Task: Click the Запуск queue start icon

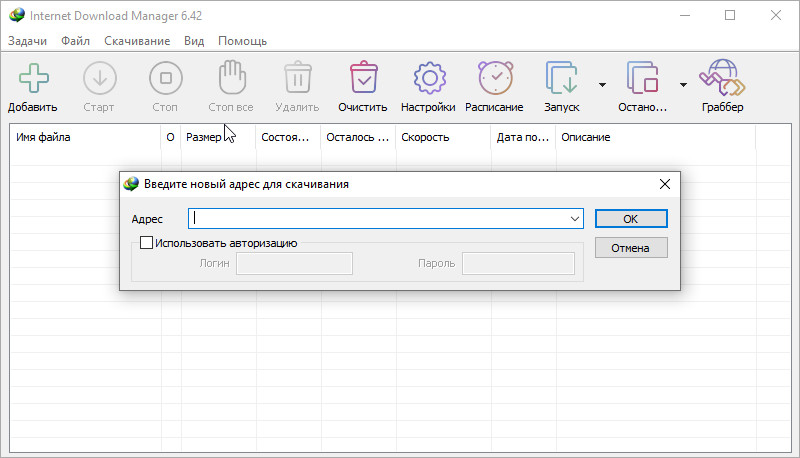Action: [x=561, y=78]
